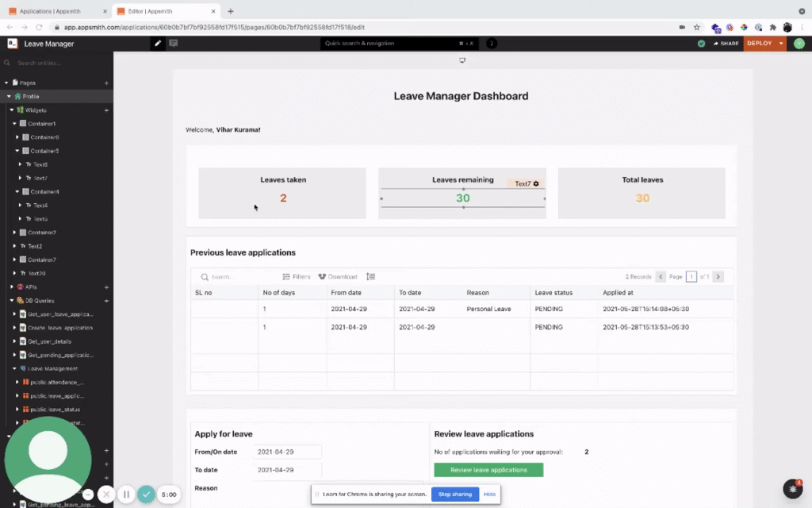Toggle table row height icon

click(371, 277)
